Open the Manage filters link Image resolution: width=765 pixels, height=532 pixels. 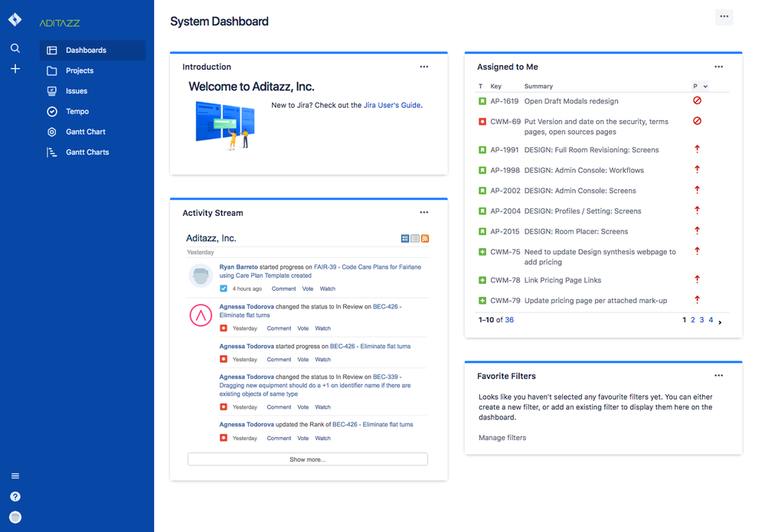tap(502, 438)
